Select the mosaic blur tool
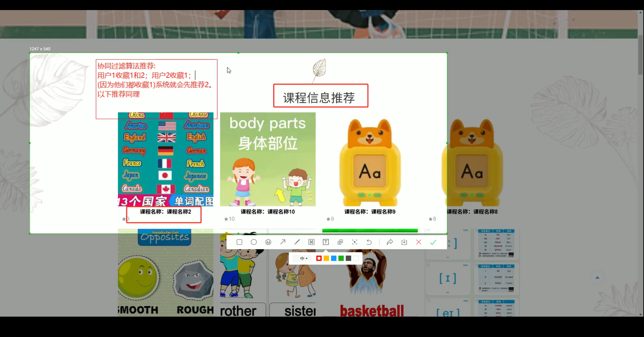This screenshot has width=644, height=337. [x=311, y=242]
